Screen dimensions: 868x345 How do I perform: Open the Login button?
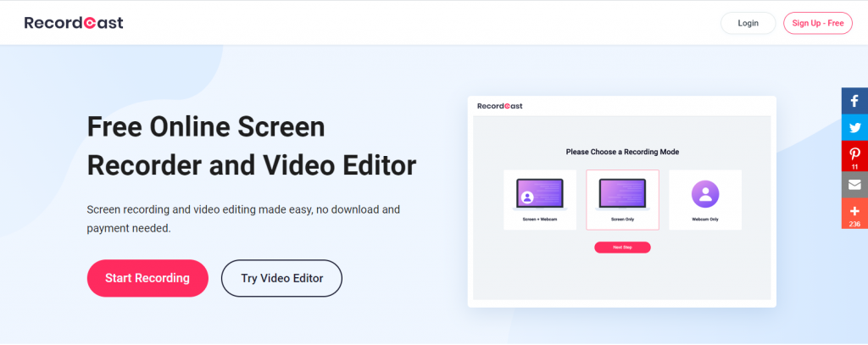[748, 23]
